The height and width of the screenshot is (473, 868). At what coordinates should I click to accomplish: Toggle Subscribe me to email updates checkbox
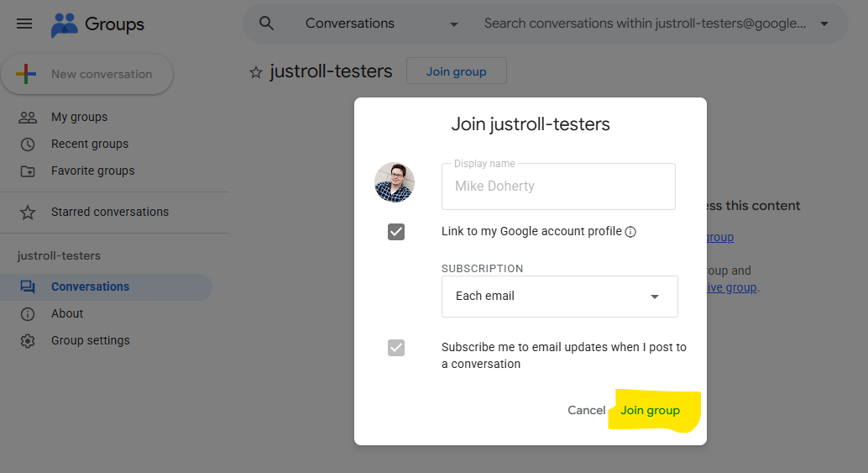tap(396, 348)
